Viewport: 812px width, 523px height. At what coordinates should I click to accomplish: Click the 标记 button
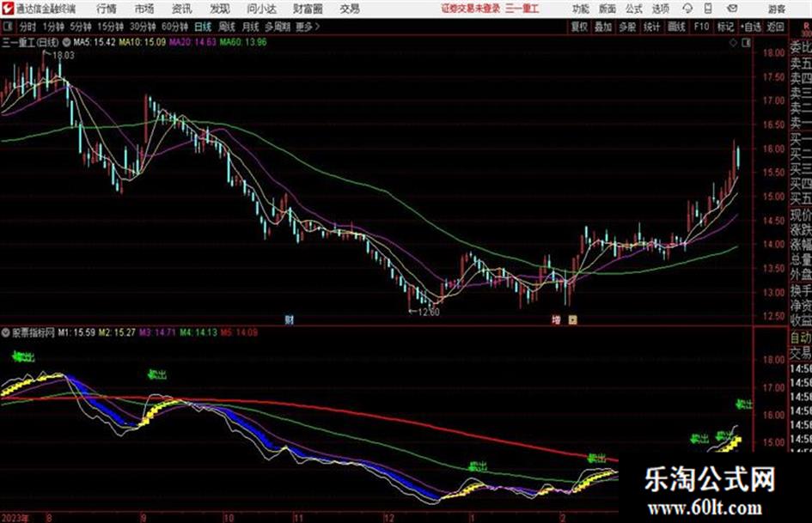725,27
